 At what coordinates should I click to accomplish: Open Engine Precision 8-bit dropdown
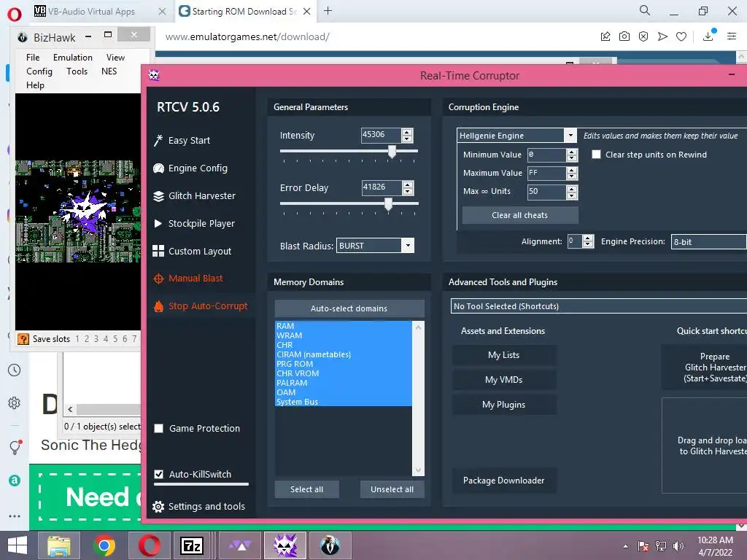click(x=708, y=242)
